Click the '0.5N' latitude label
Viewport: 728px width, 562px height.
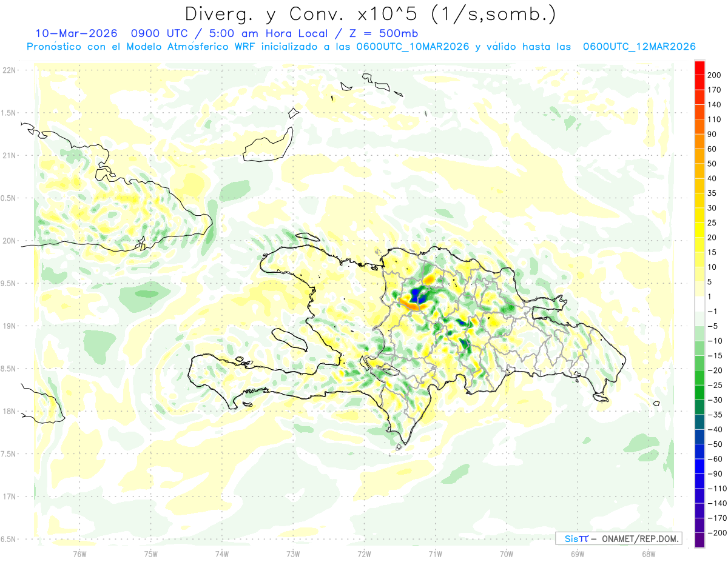coord(9,198)
